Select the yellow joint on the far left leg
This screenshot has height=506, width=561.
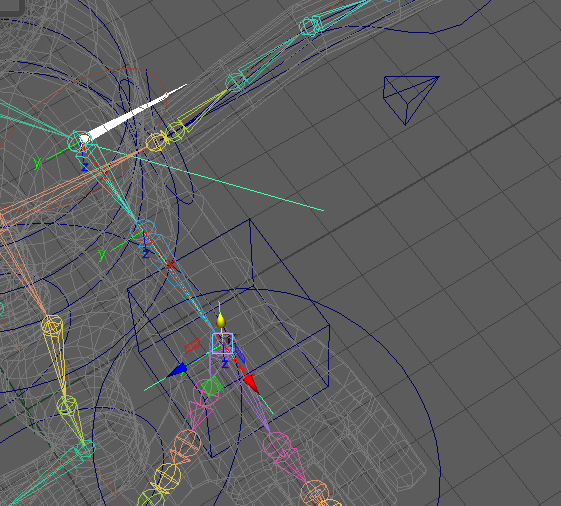52,325
